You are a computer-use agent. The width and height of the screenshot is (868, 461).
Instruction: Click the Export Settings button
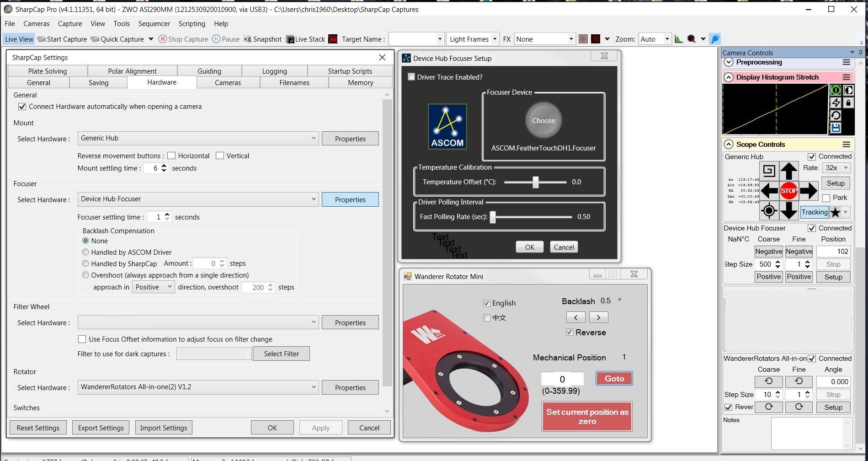pos(101,428)
